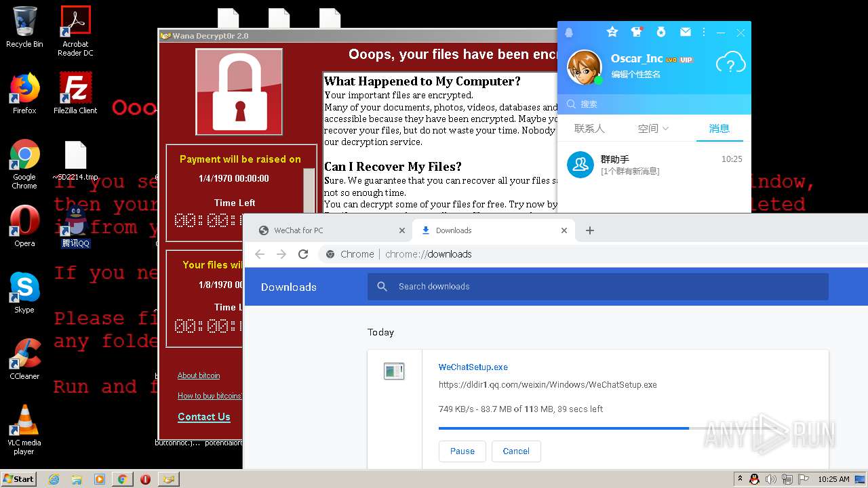The height and width of the screenshot is (488, 868).
Task: Launch FileZilla Client shortcut
Action: (x=75, y=94)
